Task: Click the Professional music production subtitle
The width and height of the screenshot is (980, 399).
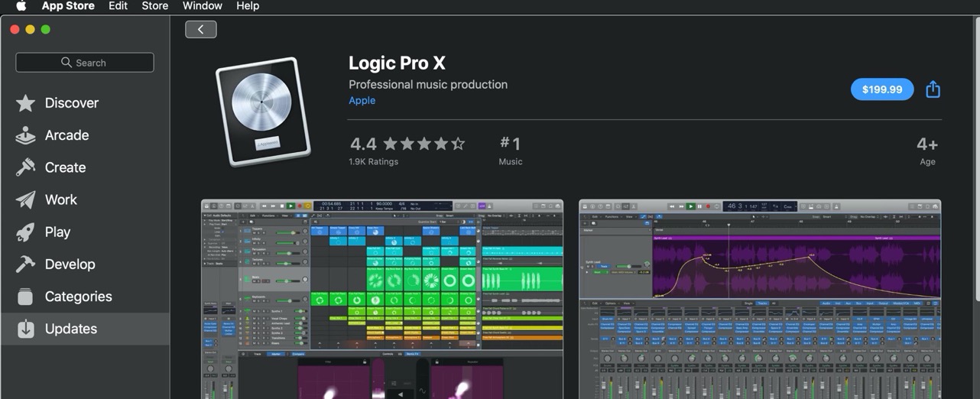Action: [x=428, y=84]
